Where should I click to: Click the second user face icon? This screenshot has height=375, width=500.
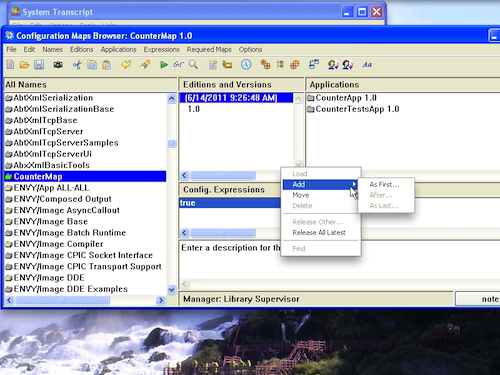pos(347,64)
